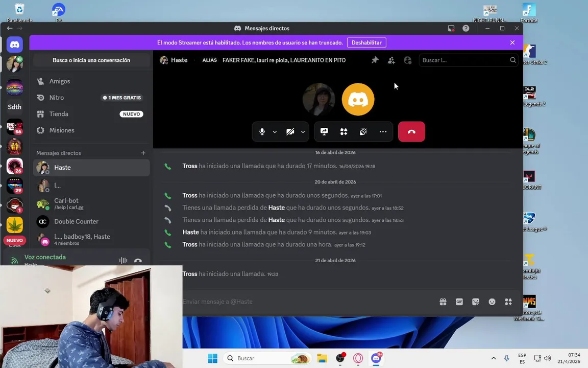Open 'Busca o inicia una conversación' search
Viewport: 588px width, 368px height.
91,60
